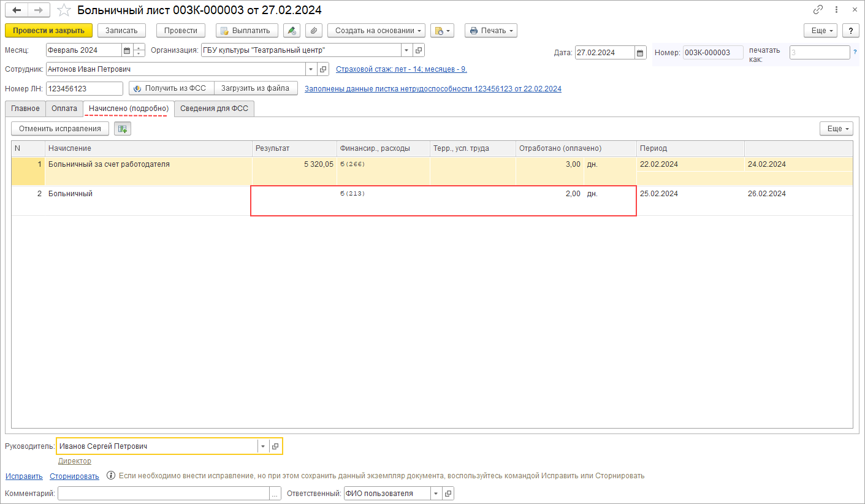Click the Дата field 27.02.2024
Image resolution: width=865 pixels, height=504 pixels.
(604, 53)
